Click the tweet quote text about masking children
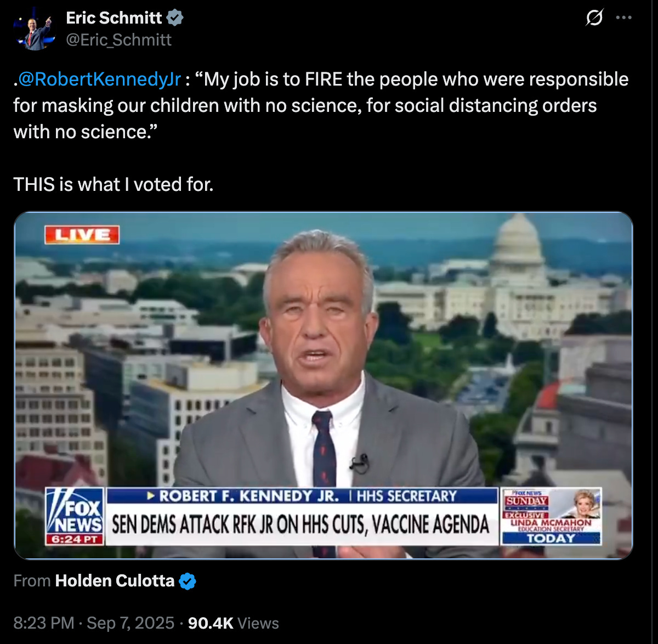This screenshot has width=658, height=644. 321,105
